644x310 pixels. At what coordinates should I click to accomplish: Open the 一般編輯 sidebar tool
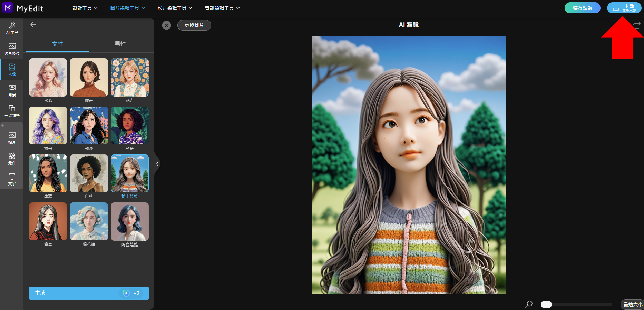(x=12, y=111)
